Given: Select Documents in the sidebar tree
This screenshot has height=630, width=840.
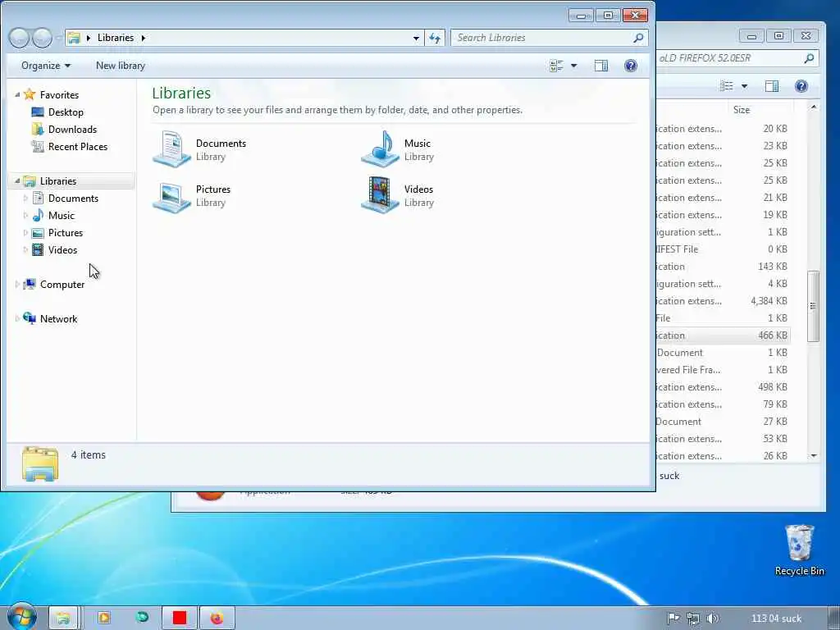Looking at the screenshot, I should click(65, 199).
